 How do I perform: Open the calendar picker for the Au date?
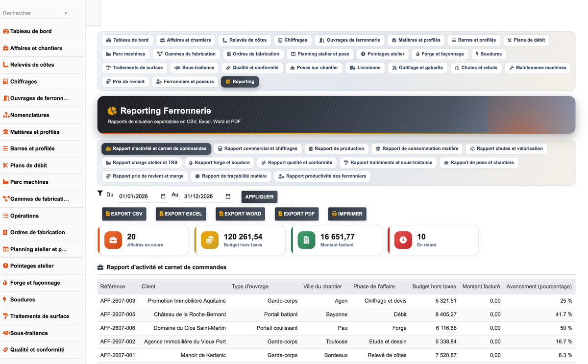coord(228,196)
